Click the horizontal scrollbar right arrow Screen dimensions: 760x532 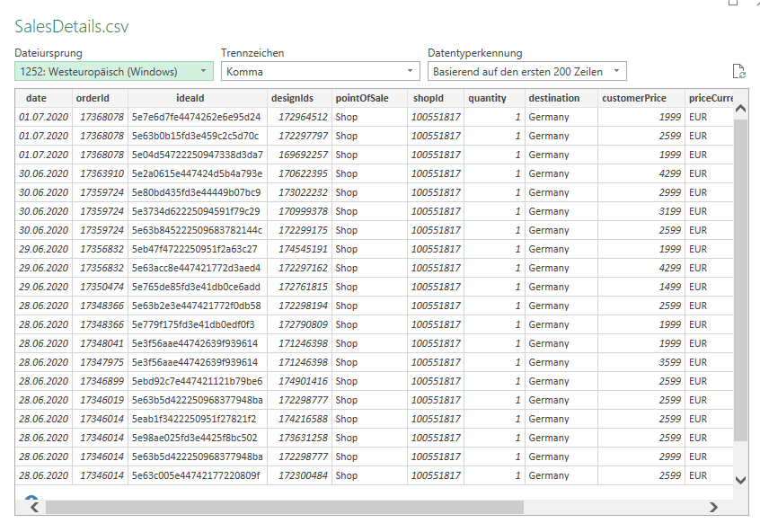tap(713, 507)
